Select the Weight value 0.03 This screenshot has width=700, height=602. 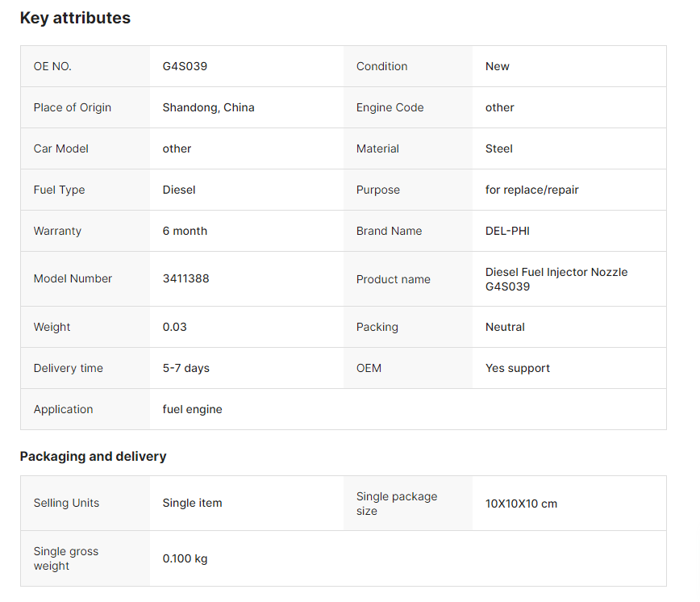[x=174, y=327]
